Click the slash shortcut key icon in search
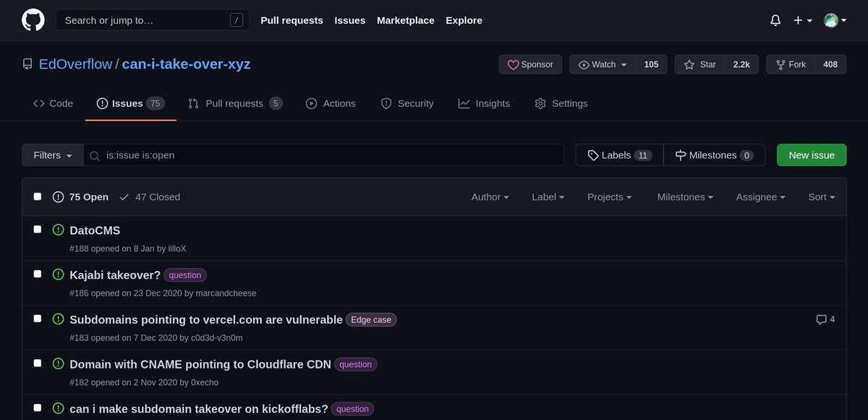 pyautogui.click(x=236, y=20)
